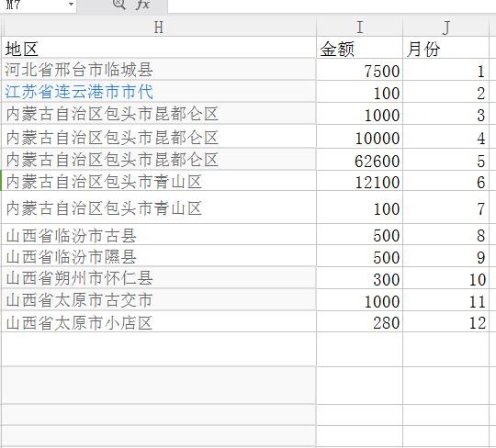Select cell 山西省临汾市古县
496x448 pixels.
(159, 235)
